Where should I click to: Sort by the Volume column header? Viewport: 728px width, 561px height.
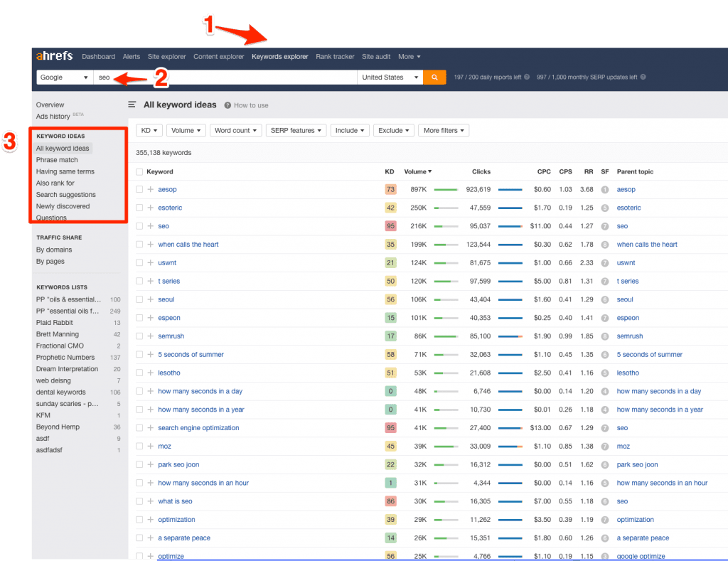pyautogui.click(x=417, y=172)
